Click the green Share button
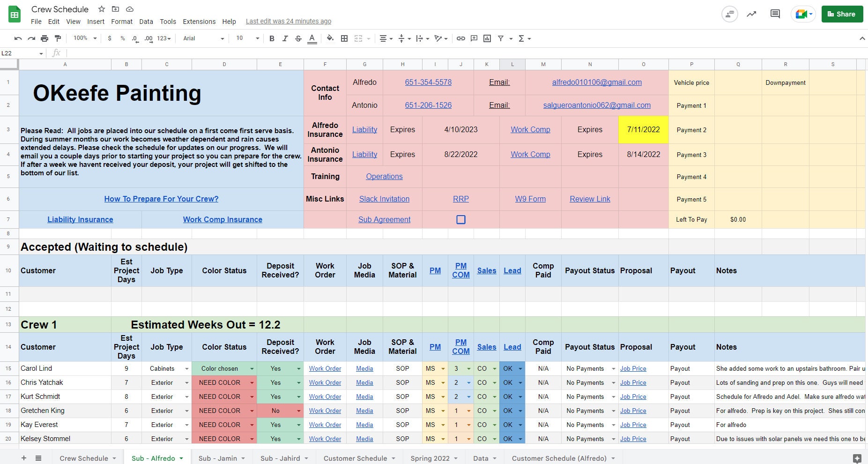868x464 pixels. [842, 14]
